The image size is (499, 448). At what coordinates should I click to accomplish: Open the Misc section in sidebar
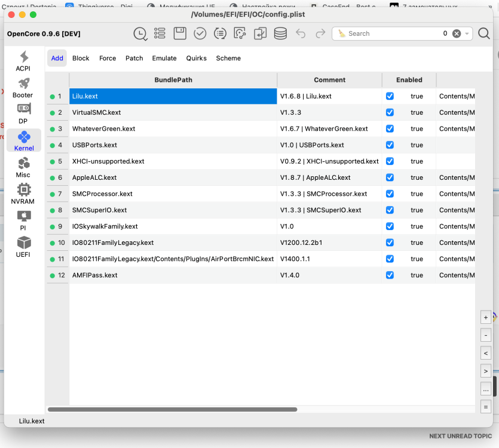pos(23,168)
